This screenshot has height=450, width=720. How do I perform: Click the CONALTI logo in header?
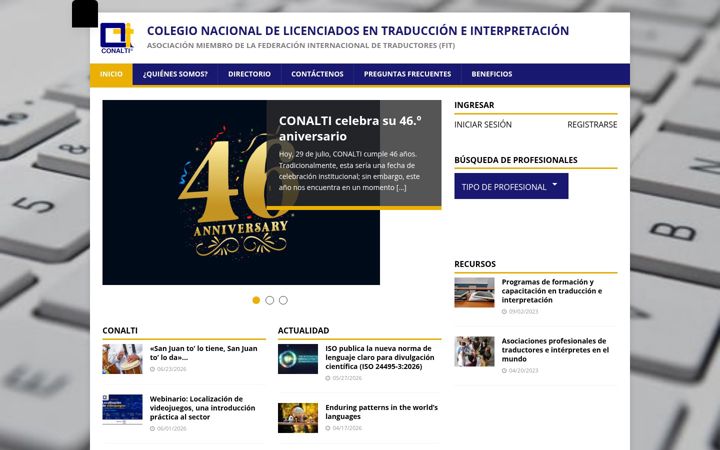(x=117, y=38)
